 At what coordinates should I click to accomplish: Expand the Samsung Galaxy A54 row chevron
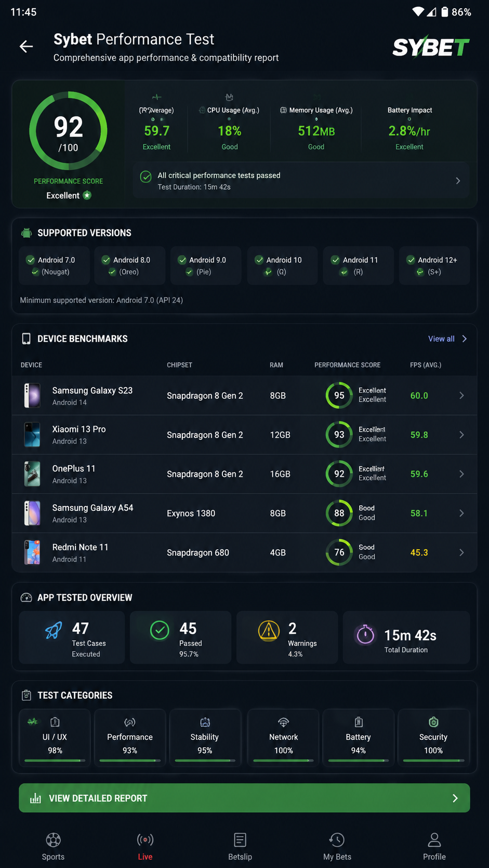point(461,513)
